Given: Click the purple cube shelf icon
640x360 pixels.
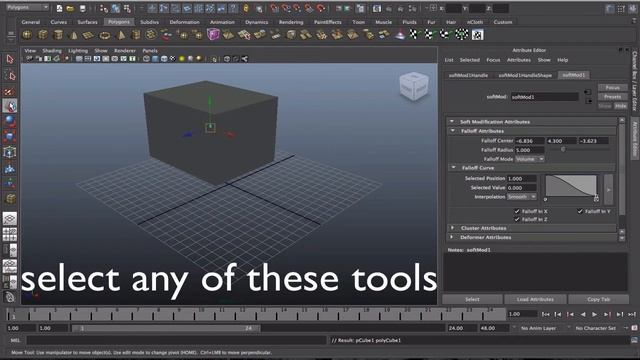Looking at the screenshot, I should tap(213, 35).
